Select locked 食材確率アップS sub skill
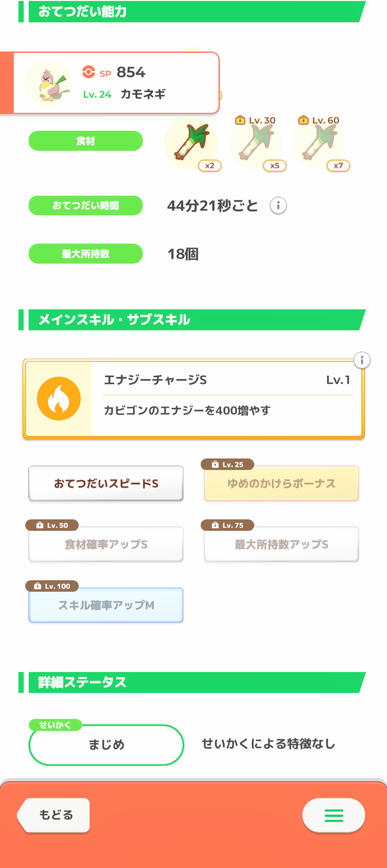This screenshot has width=387, height=868. [106, 545]
